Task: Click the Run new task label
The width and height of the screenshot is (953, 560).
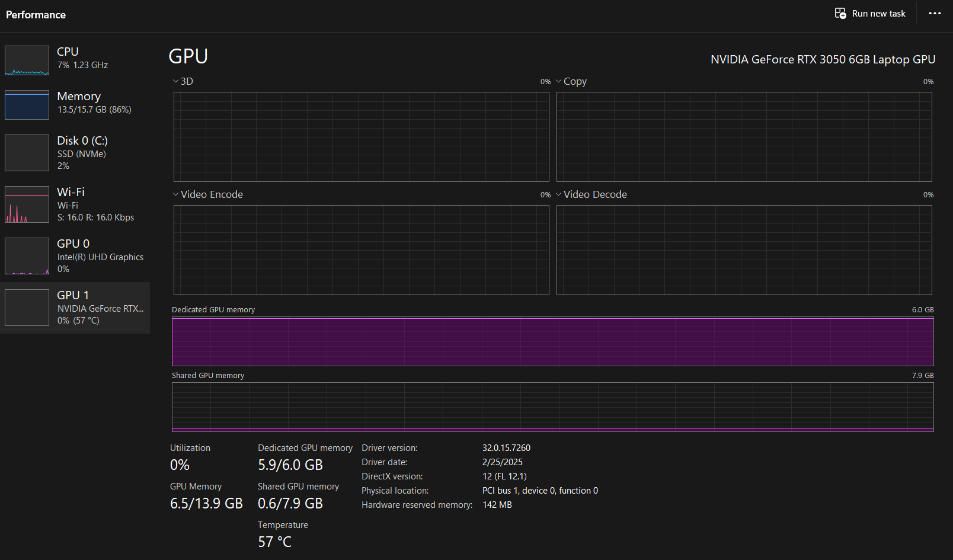Action: click(x=878, y=14)
